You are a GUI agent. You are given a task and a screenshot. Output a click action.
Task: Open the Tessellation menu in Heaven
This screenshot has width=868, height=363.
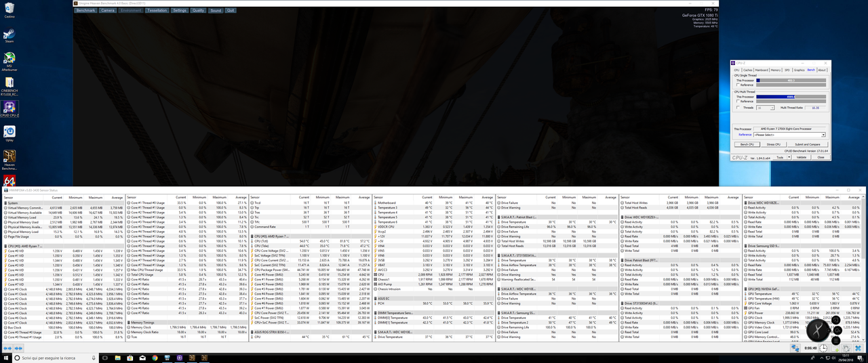[x=157, y=11]
